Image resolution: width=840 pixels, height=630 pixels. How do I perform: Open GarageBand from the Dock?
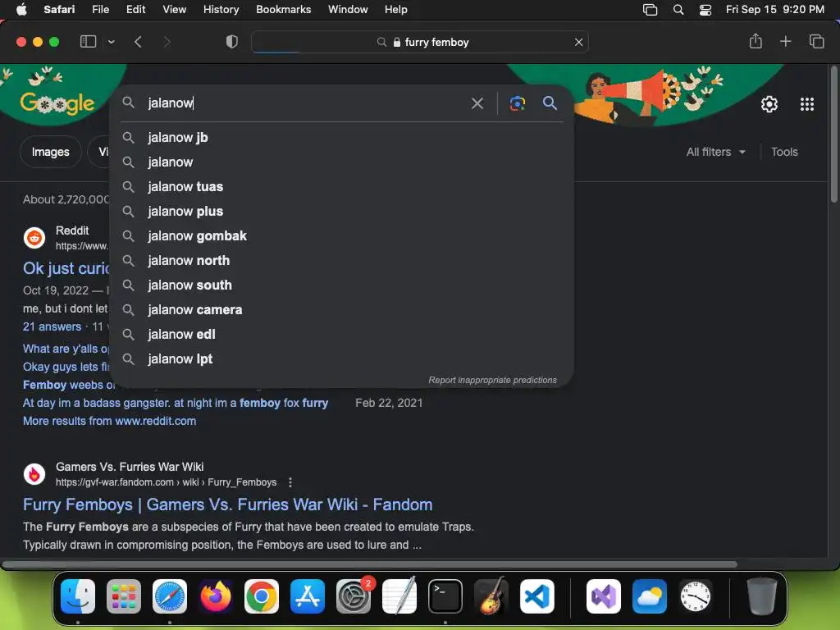(x=491, y=596)
